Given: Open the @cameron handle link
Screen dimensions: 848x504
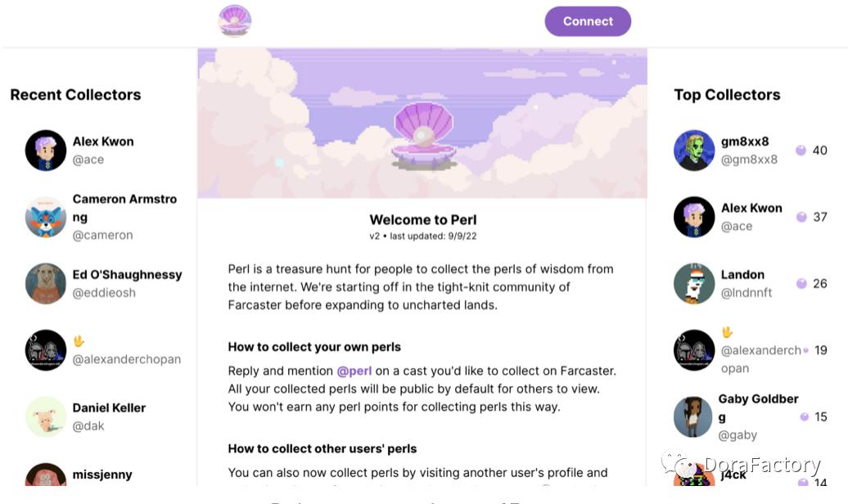Looking at the screenshot, I should point(102,235).
